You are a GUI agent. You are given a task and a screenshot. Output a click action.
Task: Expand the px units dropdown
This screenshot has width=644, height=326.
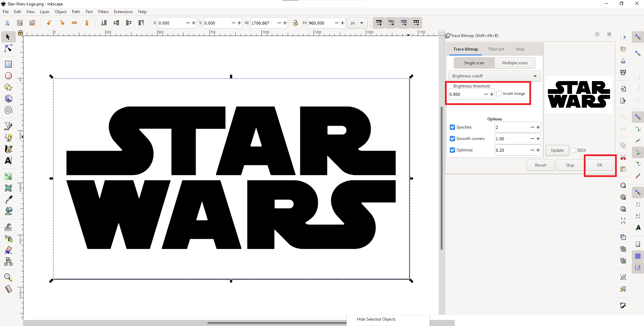click(357, 23)
